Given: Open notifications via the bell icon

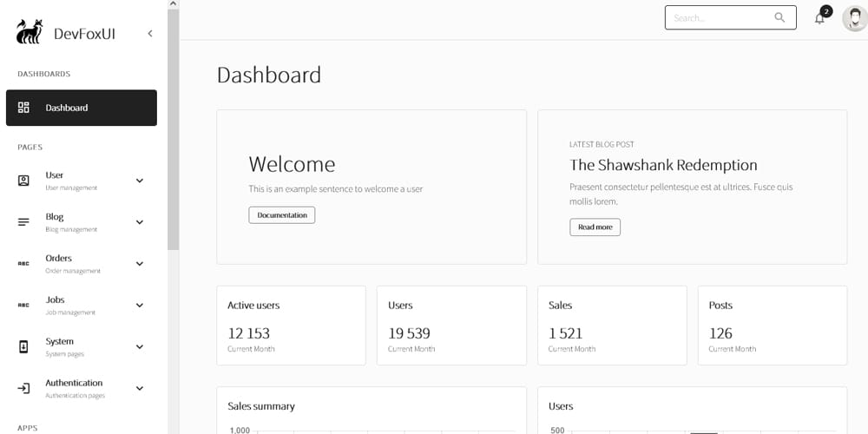Looking at the screenshot, I should coord(819,18).
